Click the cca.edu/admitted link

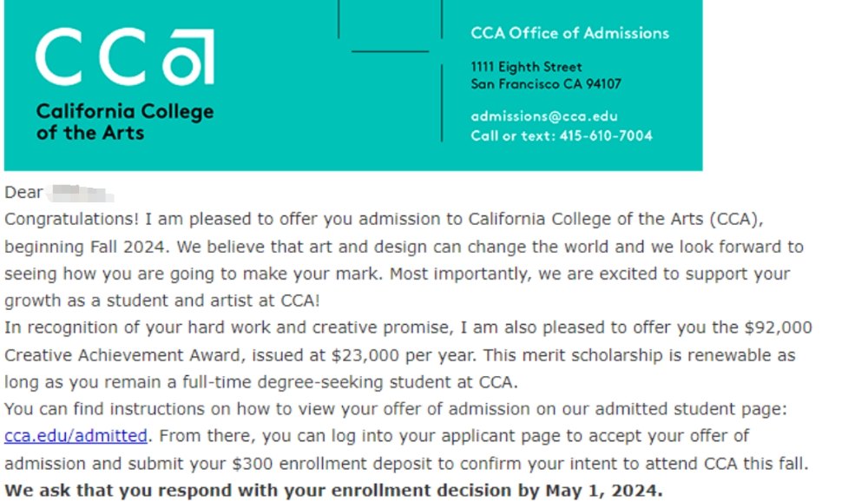(x=76, y=436)
